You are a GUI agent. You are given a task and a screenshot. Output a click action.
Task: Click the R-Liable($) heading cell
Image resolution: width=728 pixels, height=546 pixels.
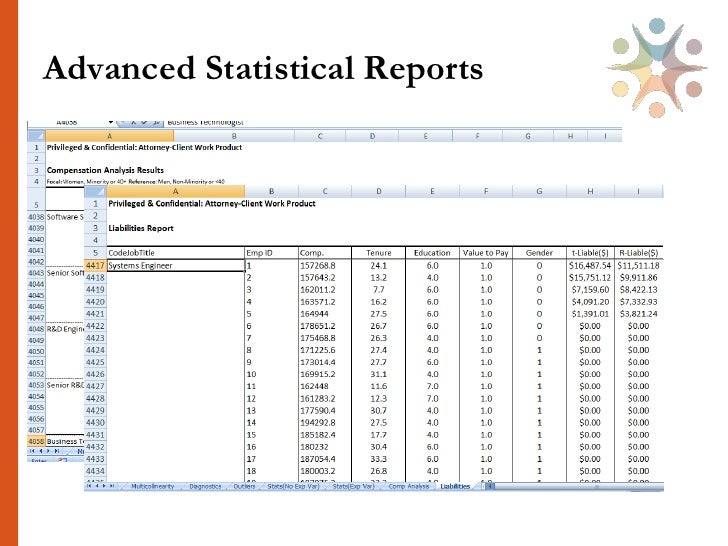638,253
